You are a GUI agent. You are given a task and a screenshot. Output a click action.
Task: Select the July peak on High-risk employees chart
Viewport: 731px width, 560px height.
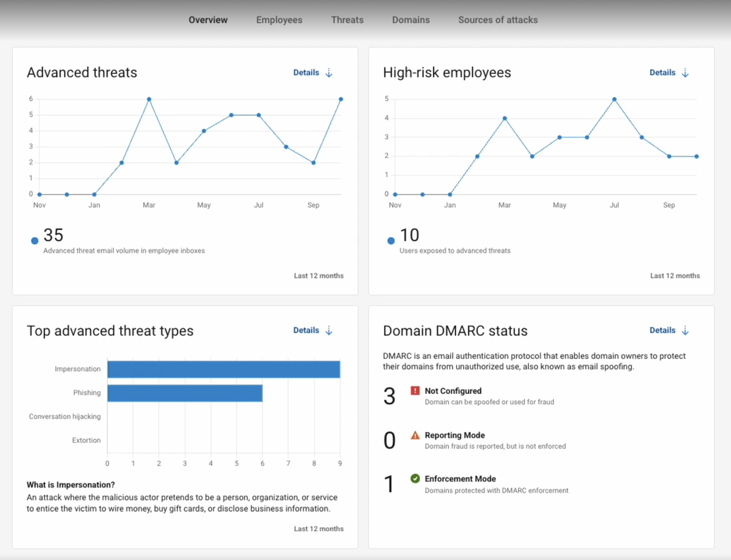click(614, 99)
